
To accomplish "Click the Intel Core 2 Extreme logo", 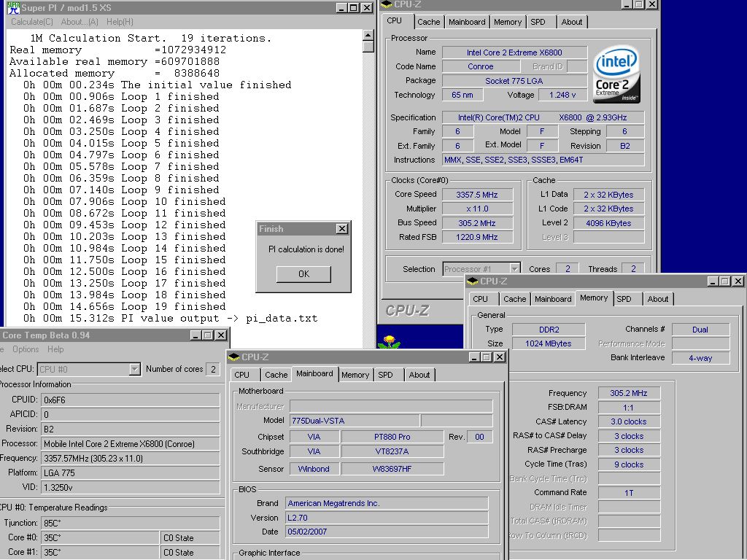I will [x=616, y=74].
